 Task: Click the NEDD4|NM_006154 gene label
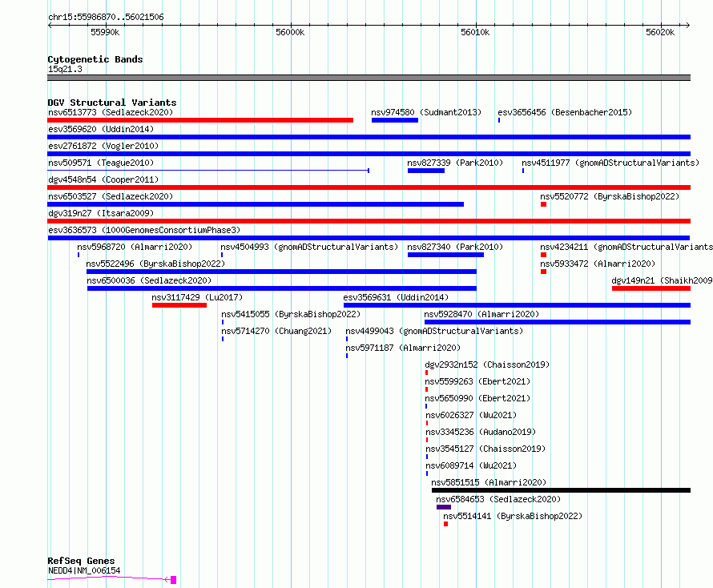pos(85,570)
